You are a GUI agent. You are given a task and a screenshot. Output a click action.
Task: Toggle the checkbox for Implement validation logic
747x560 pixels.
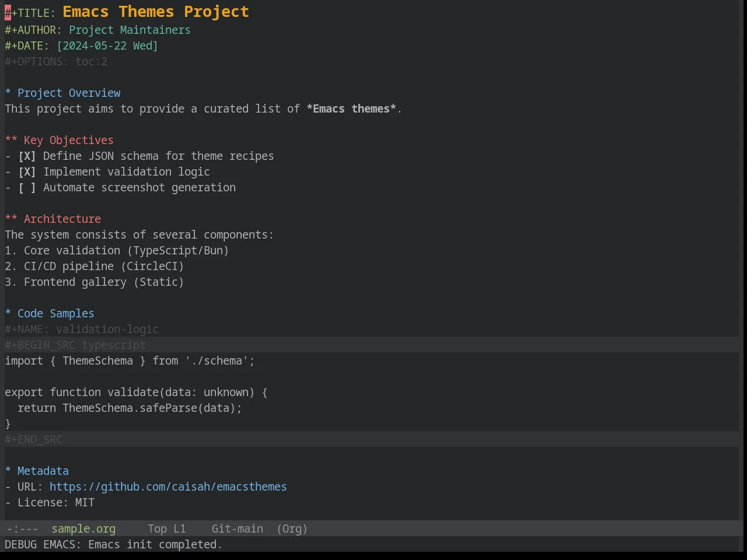27,171
